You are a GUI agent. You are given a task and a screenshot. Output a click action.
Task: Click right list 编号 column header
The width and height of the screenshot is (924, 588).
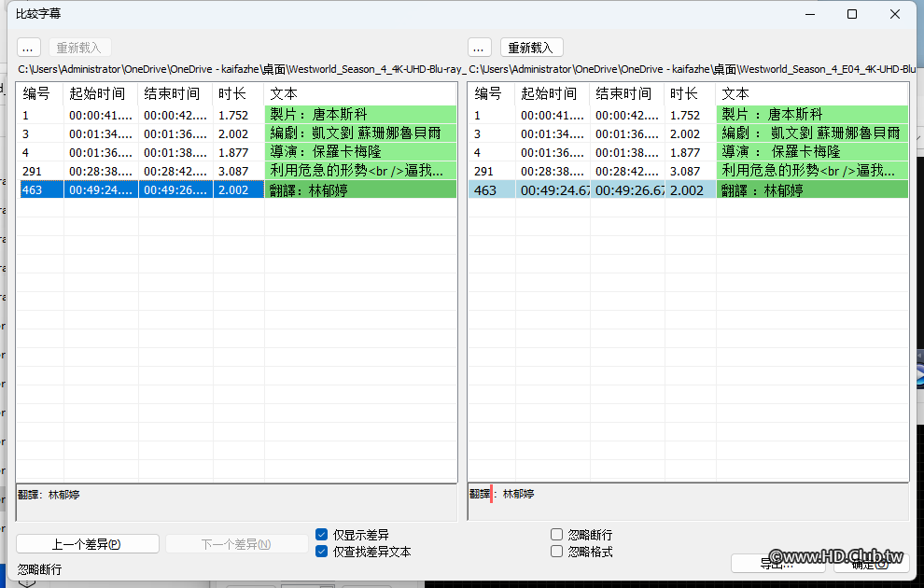click(492, 93)
